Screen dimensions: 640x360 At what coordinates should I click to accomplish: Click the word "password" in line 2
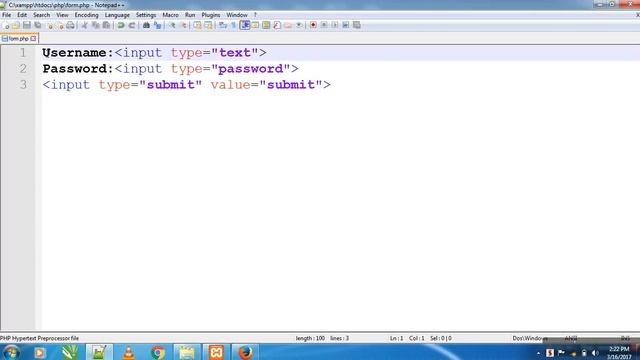251,69
